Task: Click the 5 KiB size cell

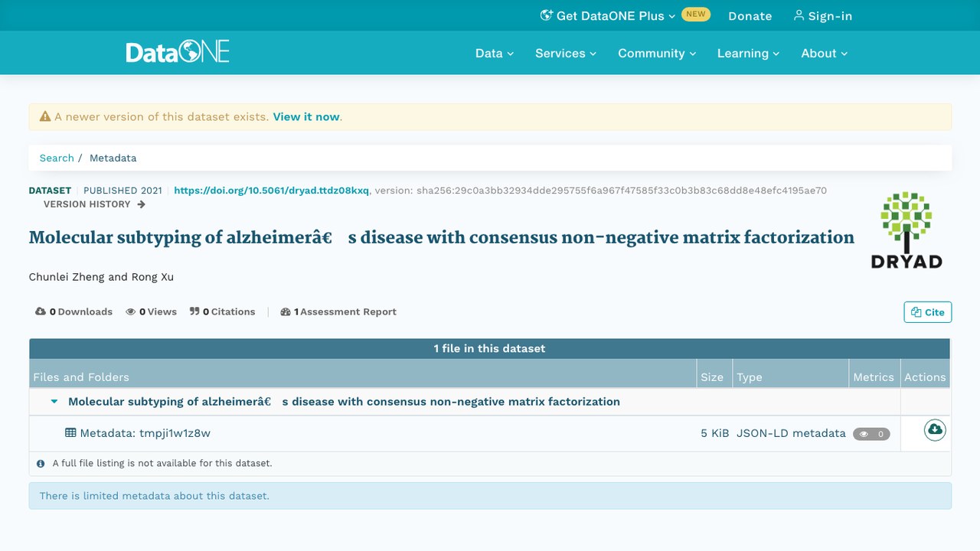Action: (715, 433)
